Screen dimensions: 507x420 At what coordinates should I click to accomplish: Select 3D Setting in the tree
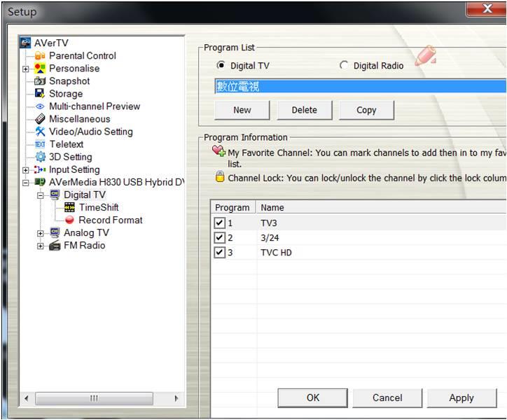(71, 157)
